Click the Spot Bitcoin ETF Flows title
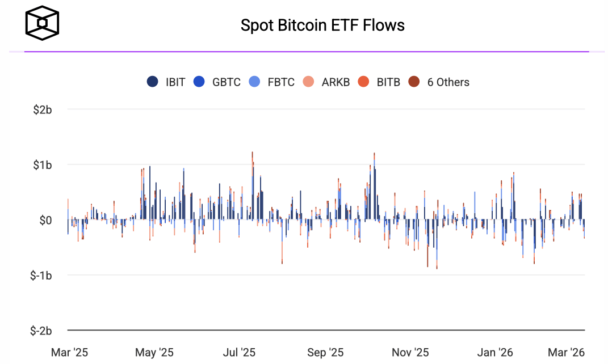 point(322,26)
